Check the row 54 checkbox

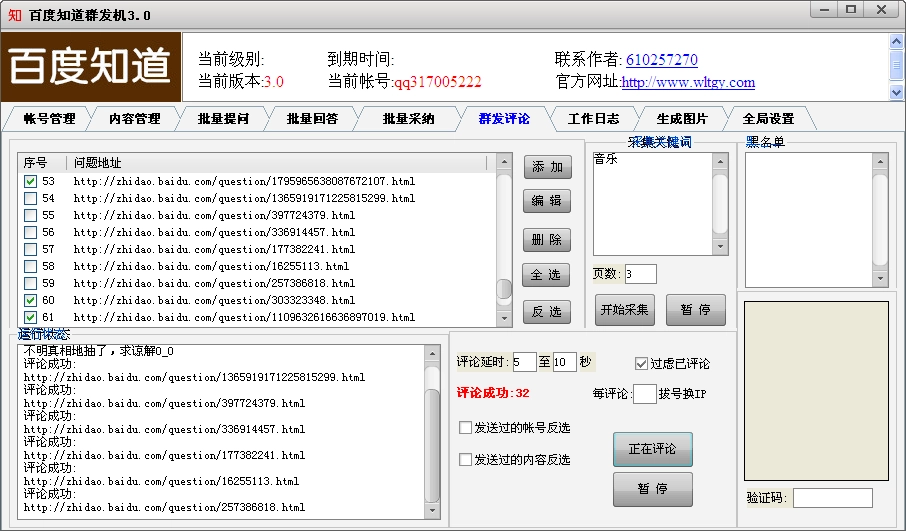point(31,198)
